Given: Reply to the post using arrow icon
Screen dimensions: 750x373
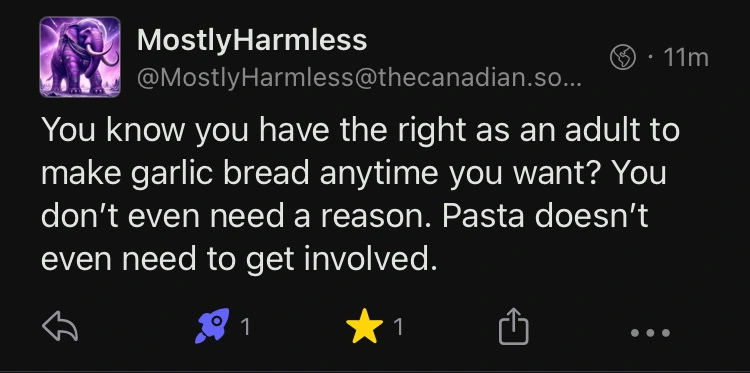Looking at the screenshot, I should coord(60,327).
